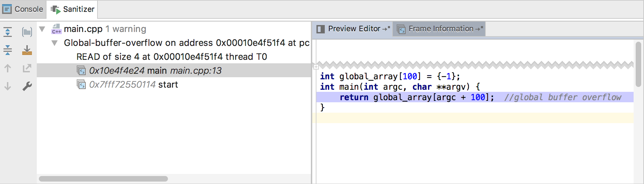The height and width of the screenshot is (184, 644).
Task: Collapse the main.cpp tree node
Action: coord(42,29)
